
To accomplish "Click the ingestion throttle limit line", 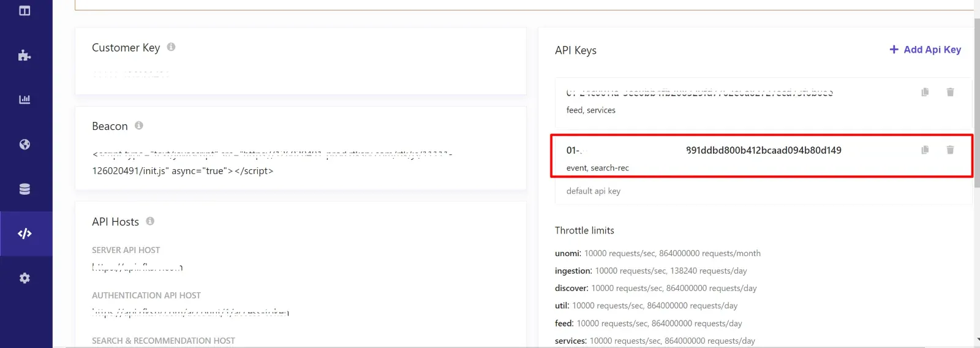I will click(x=651, y=271).
